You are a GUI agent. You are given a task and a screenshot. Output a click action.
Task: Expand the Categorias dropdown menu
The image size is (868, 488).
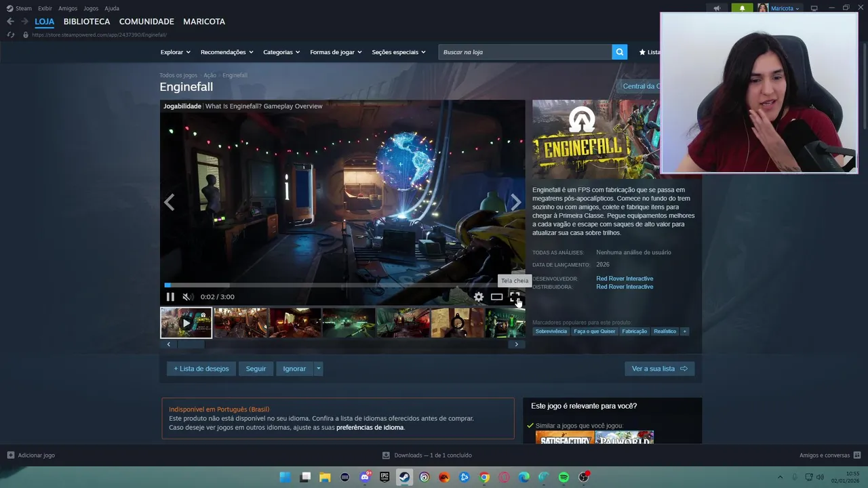(x=281, y=52)
